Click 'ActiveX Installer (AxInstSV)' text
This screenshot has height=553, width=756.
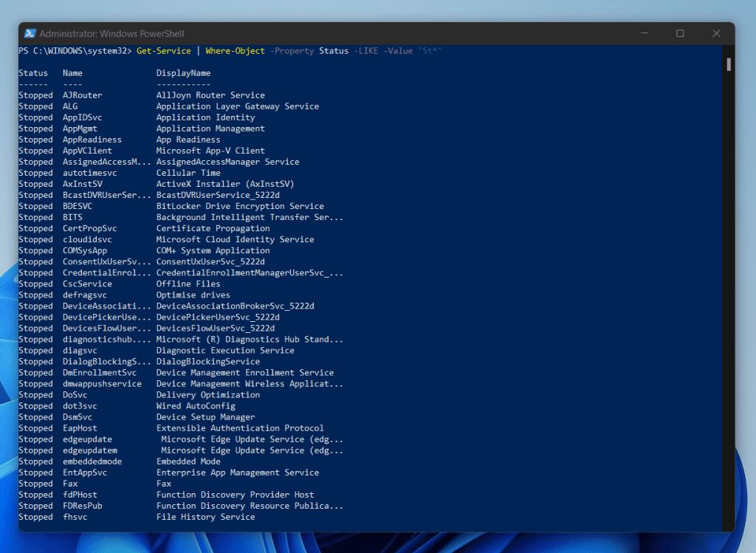coord(225,184)
